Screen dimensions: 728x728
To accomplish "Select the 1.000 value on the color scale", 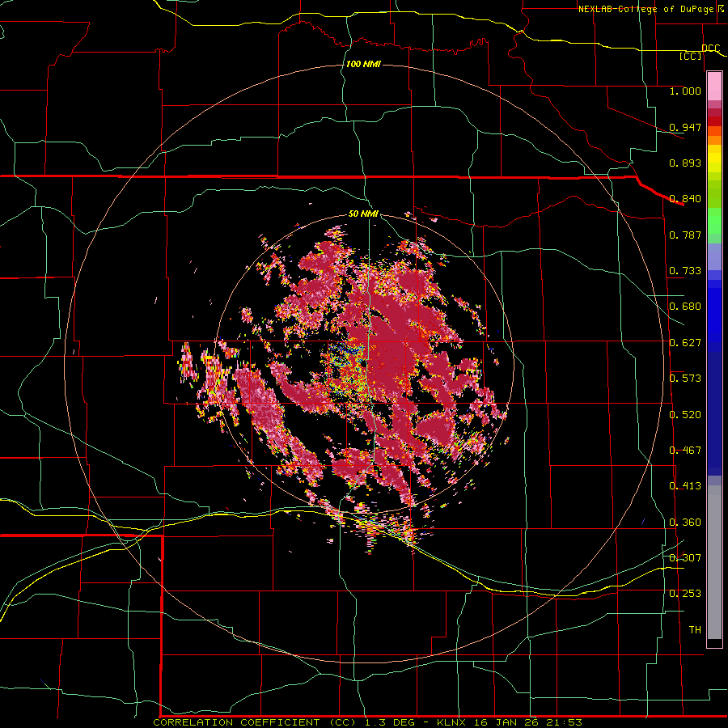I will pos(685,91).
